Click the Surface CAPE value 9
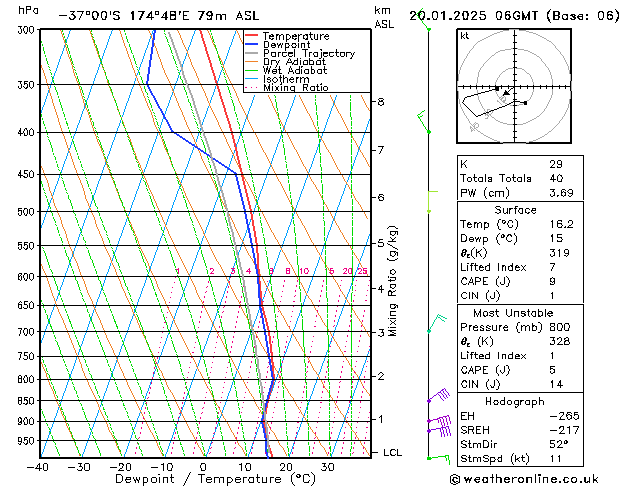Viewport: 629px width, 486px height. tap(552, 281)
